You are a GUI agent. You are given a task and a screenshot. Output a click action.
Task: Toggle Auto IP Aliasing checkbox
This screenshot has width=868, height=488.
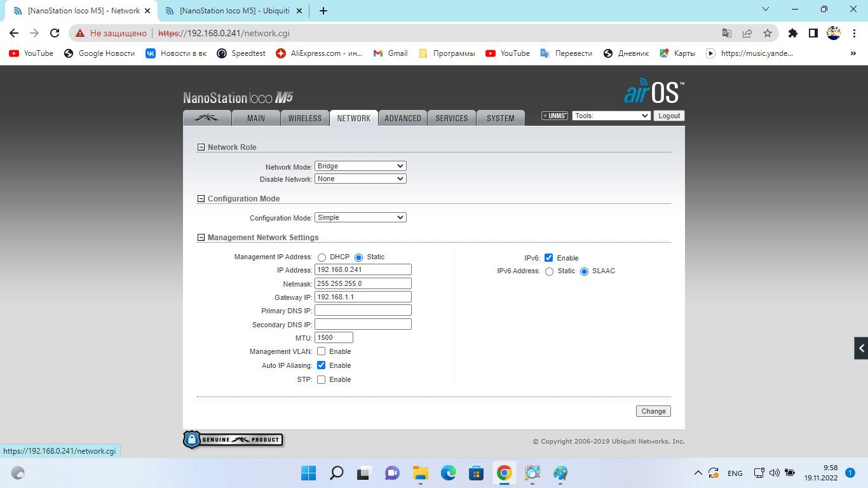tap(322, 365)
